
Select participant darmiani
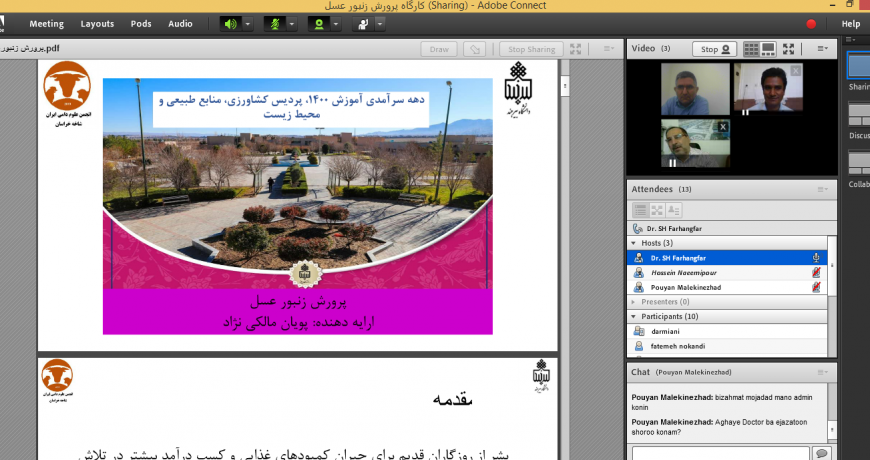[x=727, y=331]
